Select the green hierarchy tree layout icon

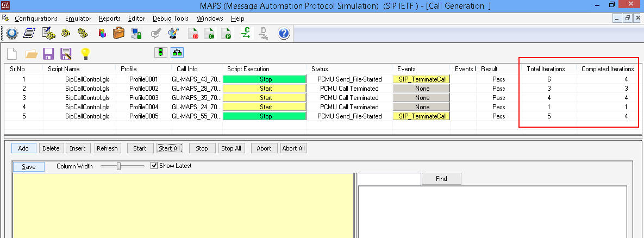coord(177,53)
